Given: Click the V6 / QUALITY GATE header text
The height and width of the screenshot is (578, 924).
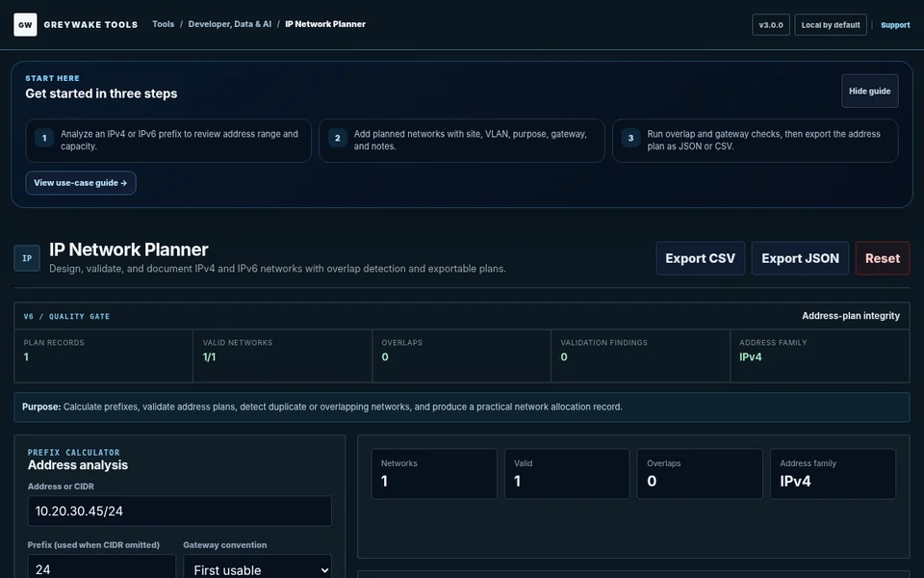Looking at the screenshot, I should pos(66,317).
